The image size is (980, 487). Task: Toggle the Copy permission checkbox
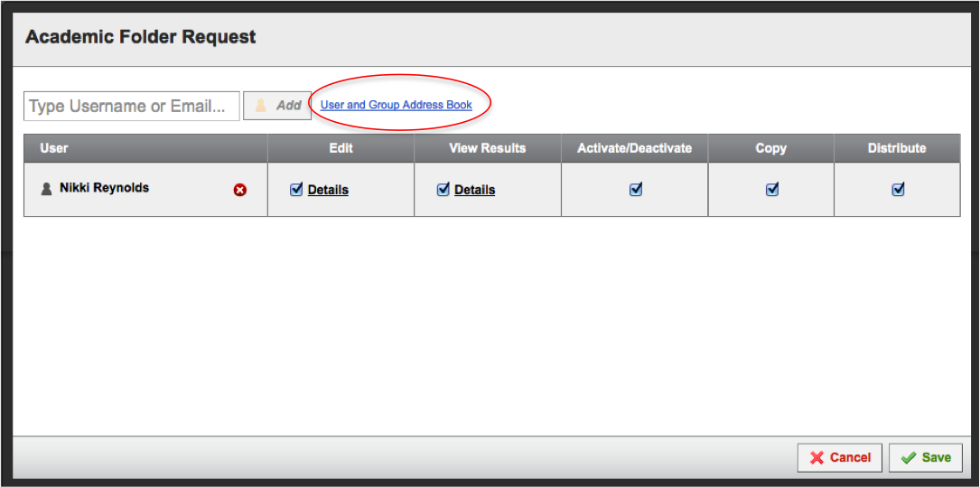(772, 190)
